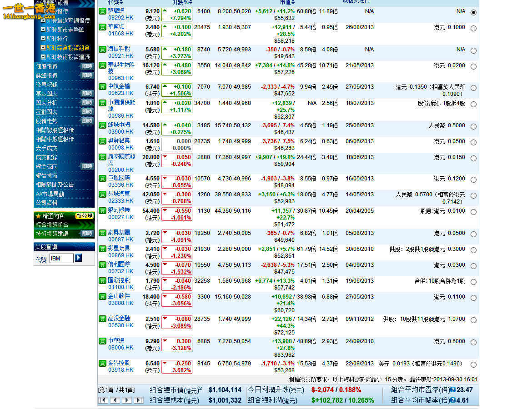Click the green buy icon beside 長城汽車
Viewport: 532px width, 409px height.
coord(102,195)
